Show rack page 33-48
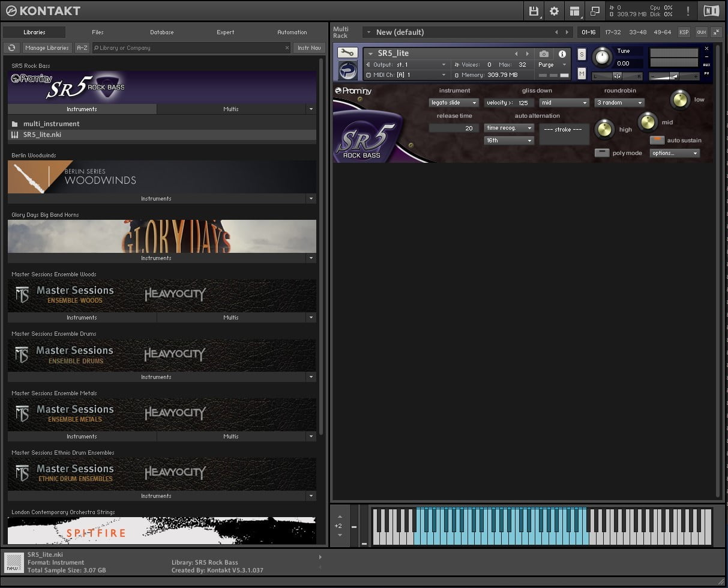Image resolution: width=728 pixels, height=588 pixels. (638, 32)
